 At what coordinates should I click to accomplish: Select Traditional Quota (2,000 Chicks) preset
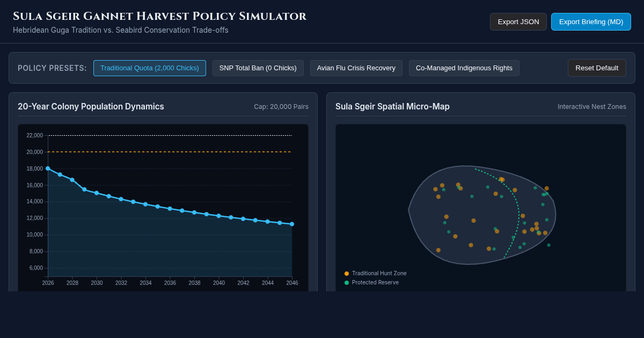tap(150, 68)
